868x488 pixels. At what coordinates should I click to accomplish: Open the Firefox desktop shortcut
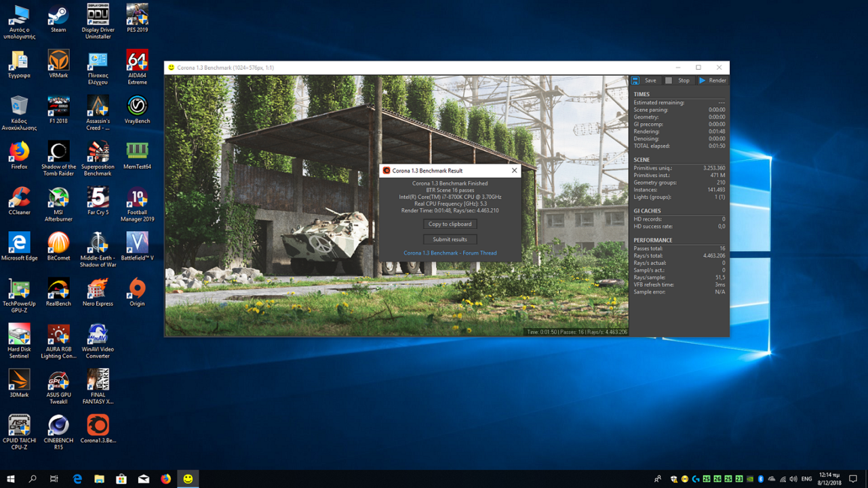pos(19,155)
